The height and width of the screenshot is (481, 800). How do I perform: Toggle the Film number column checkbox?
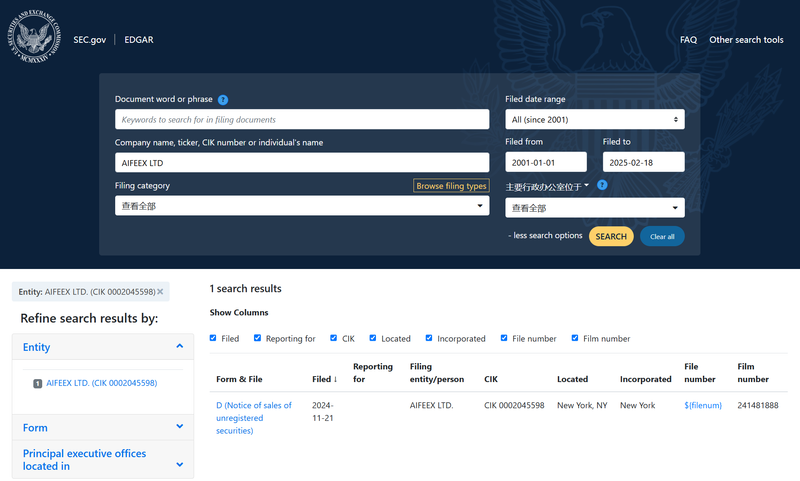(575, 338)
